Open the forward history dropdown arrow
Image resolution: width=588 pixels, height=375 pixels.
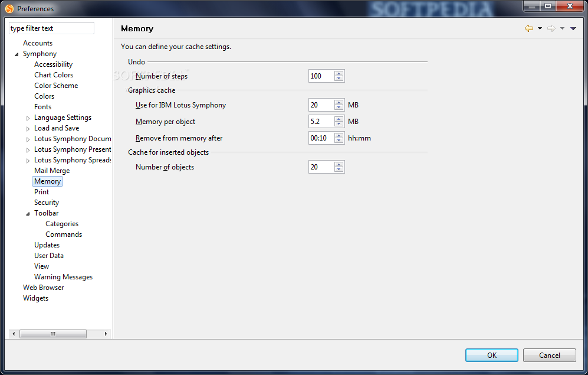click(x=562, y=28)
